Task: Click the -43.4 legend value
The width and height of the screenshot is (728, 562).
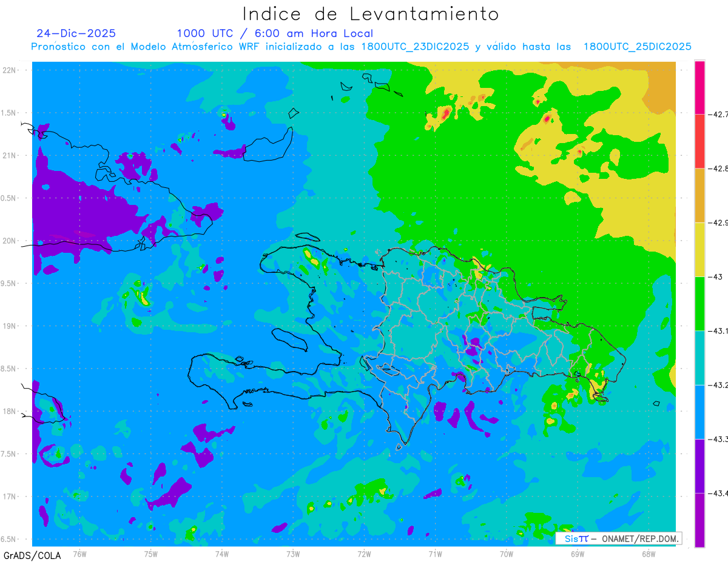Action: click(718, 493)
